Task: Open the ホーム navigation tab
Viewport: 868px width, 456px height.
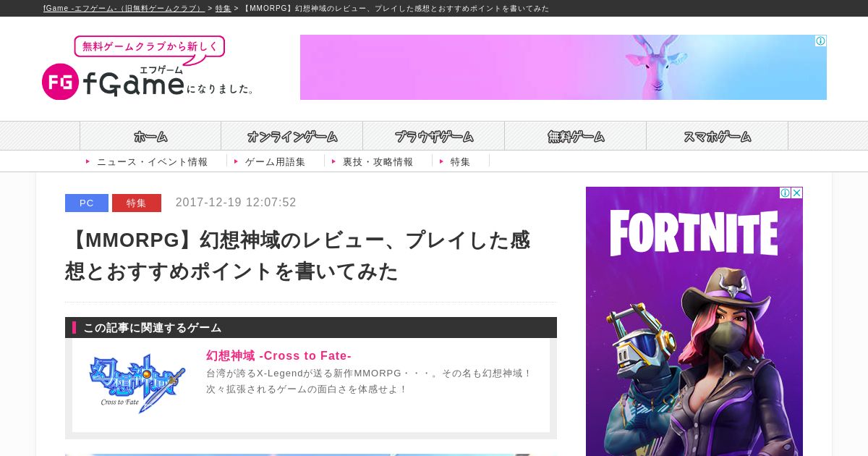Action: point(150,136)
